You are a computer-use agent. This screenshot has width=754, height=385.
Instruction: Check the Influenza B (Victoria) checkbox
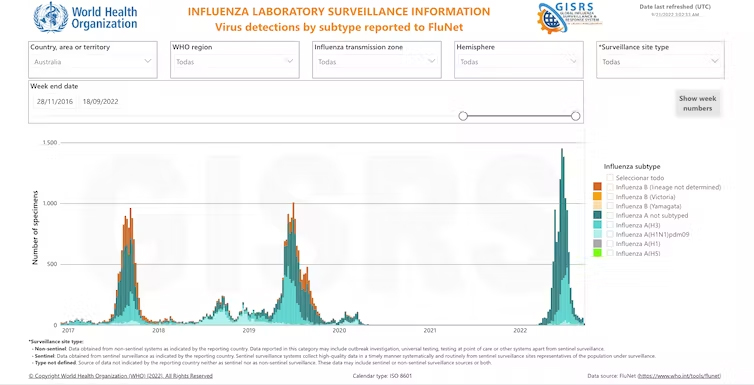(x=610, y=197)
